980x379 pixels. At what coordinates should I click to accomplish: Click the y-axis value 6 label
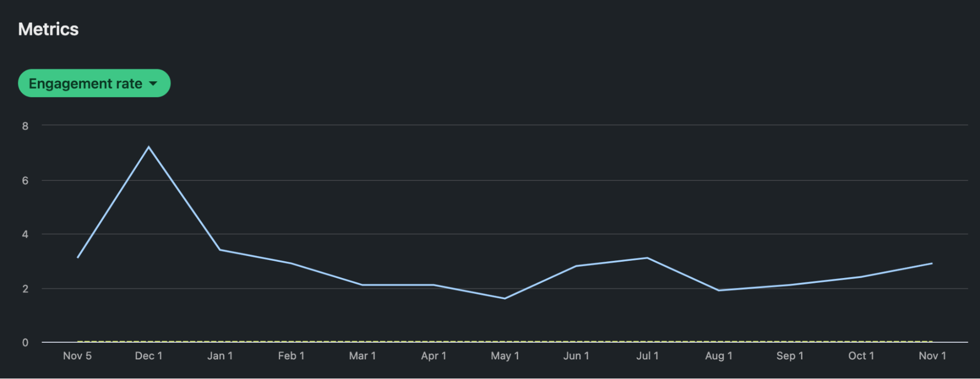point(25,180)
